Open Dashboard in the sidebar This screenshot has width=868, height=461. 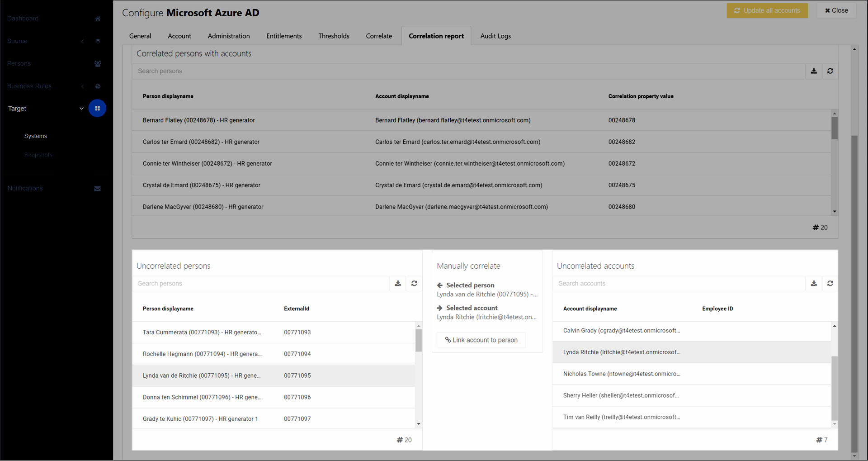(23, 19)
